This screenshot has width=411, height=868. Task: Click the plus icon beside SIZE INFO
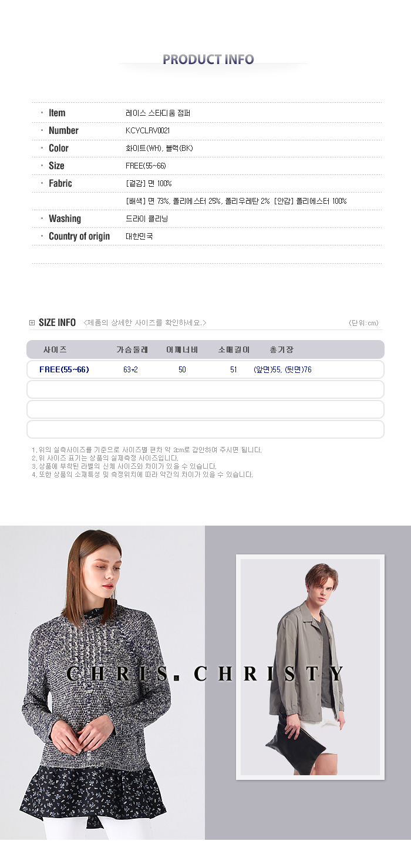(32, 322)
